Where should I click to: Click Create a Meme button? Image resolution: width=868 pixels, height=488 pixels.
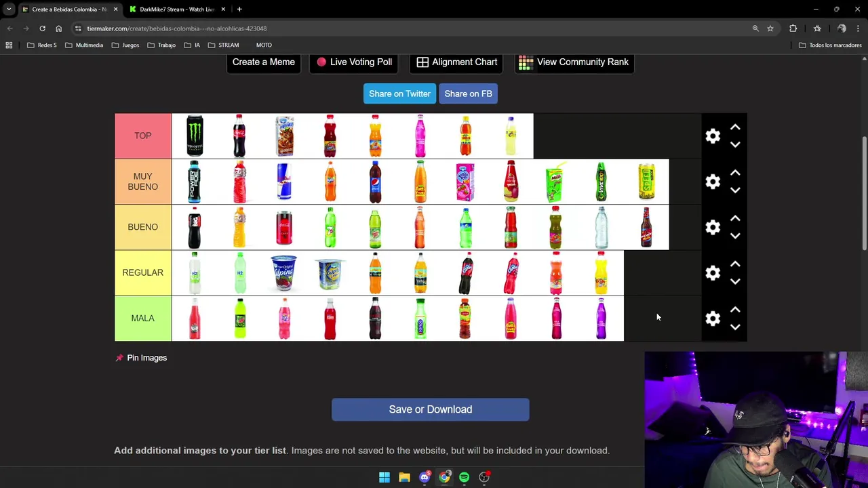click(x=264, y=62)
